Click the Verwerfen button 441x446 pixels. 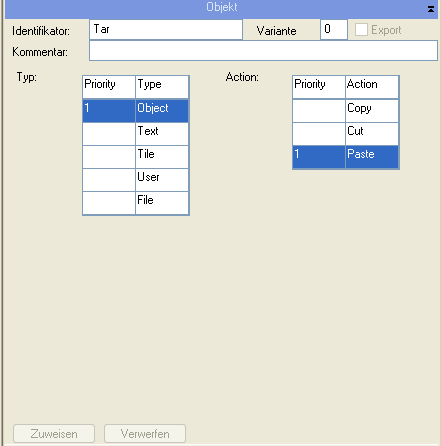(x=145, y=434)
